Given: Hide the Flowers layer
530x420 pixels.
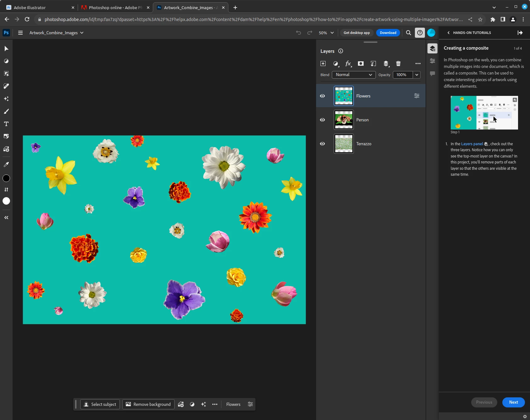Looking at the screenshot, I should (322, 96).
